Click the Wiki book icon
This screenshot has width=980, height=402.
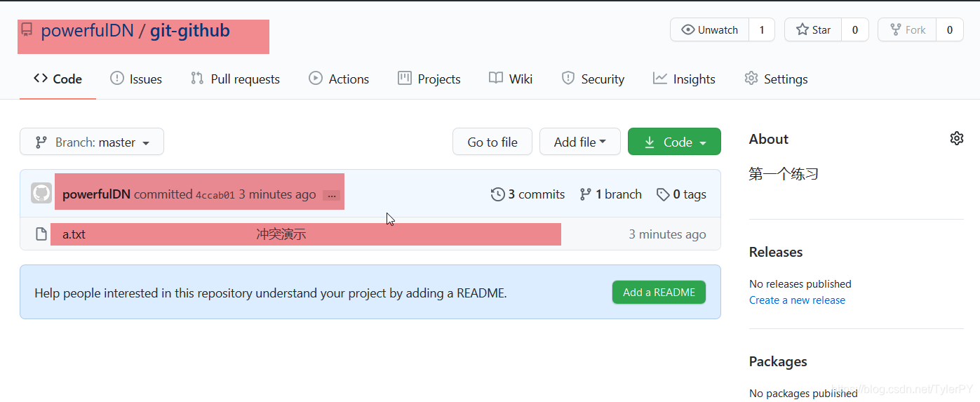496,78
